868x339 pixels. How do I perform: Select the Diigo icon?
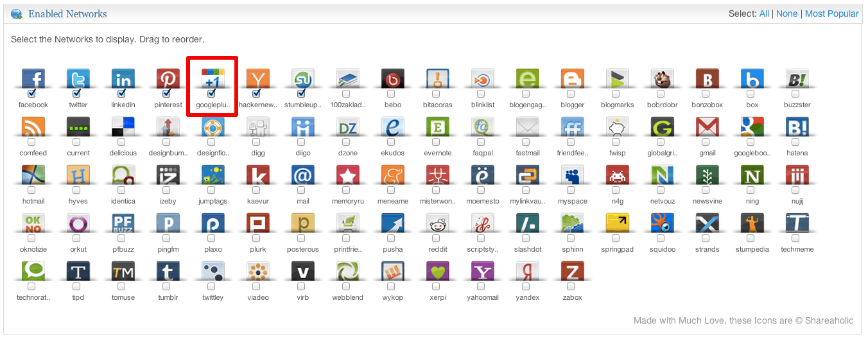(x=303, y=128)
